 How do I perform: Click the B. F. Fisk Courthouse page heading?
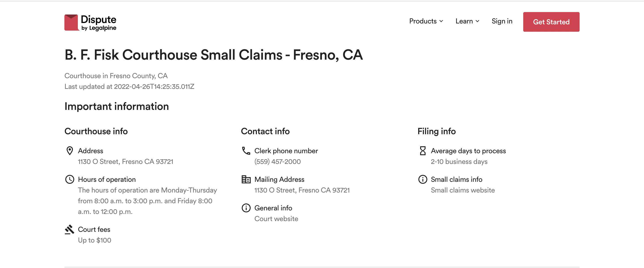[213, 55]
